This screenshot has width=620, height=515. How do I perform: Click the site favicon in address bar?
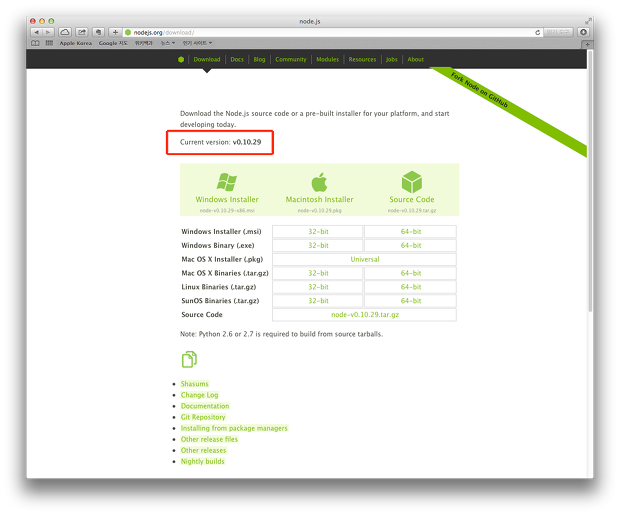128,32
